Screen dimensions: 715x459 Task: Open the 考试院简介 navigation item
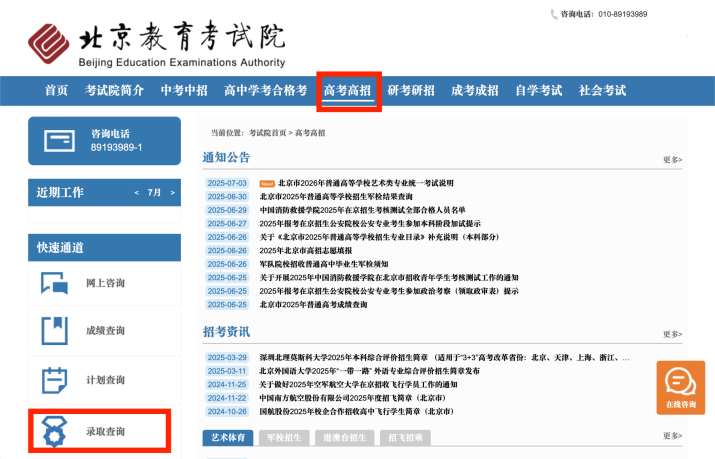point(114,90)
